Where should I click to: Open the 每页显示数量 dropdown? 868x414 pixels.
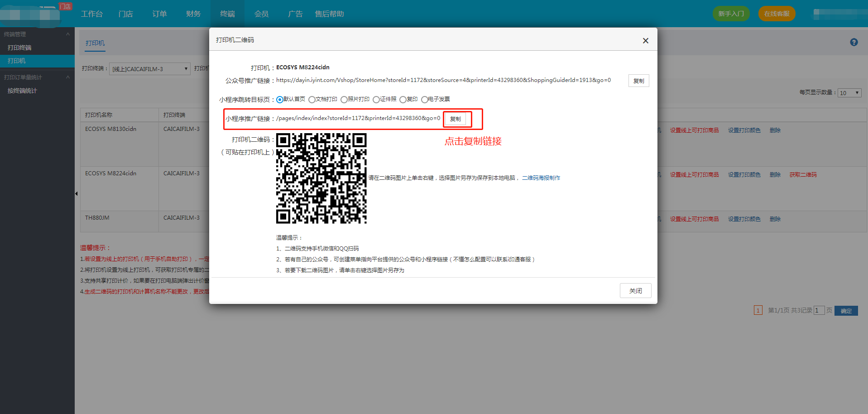point(849,92)
